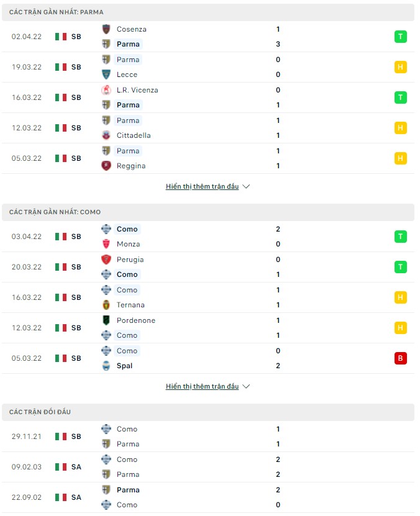Image resolution: width=420 pixels, height=516 pixels.
Task: Click the Cosenza club crest icon
Action: (x=106, y=29)
